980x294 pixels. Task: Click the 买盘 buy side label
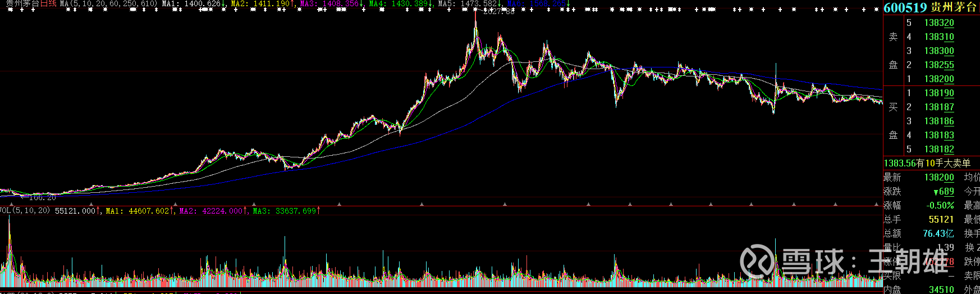click(894, 121)
